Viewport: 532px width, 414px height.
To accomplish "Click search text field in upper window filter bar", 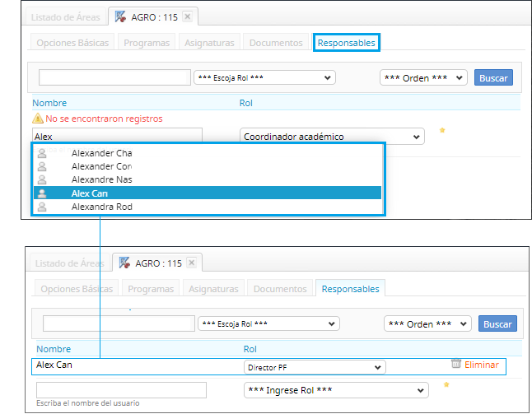I will tap(114, 77).
